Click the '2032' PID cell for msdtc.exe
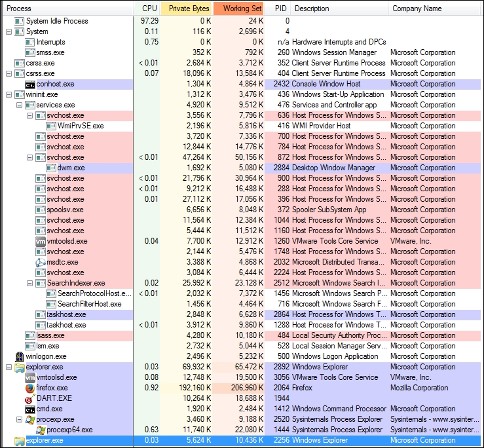The width and height of the screenshot is (484, 448). click(x=281, y=262)
